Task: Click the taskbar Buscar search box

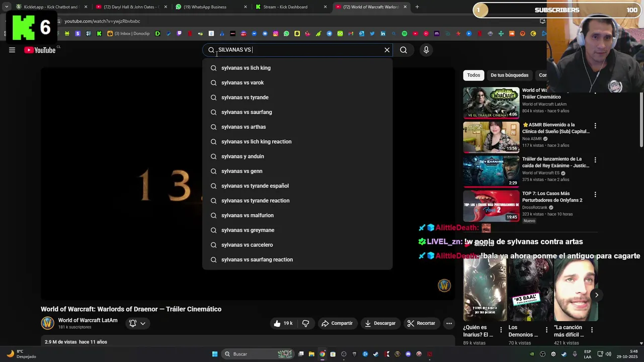Action: click(258, 354)
